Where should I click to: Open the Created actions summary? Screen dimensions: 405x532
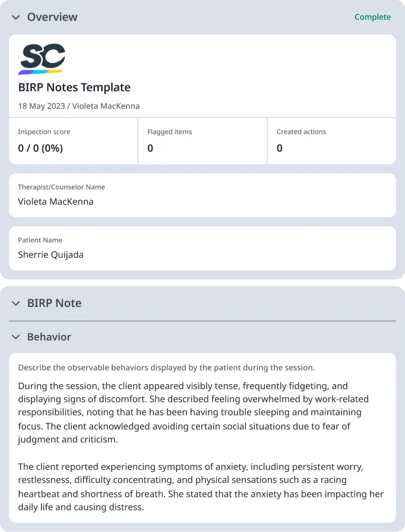point(331,141)
